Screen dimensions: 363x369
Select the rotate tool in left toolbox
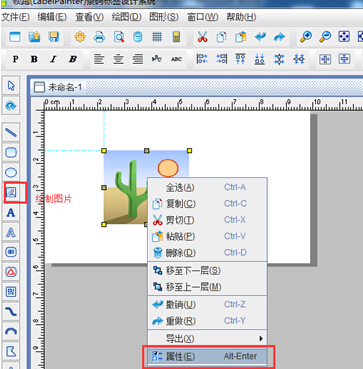tap(11, 106)
